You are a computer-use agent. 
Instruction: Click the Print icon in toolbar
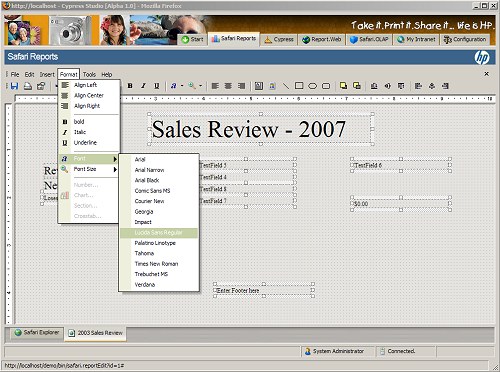tap(28, 86)
